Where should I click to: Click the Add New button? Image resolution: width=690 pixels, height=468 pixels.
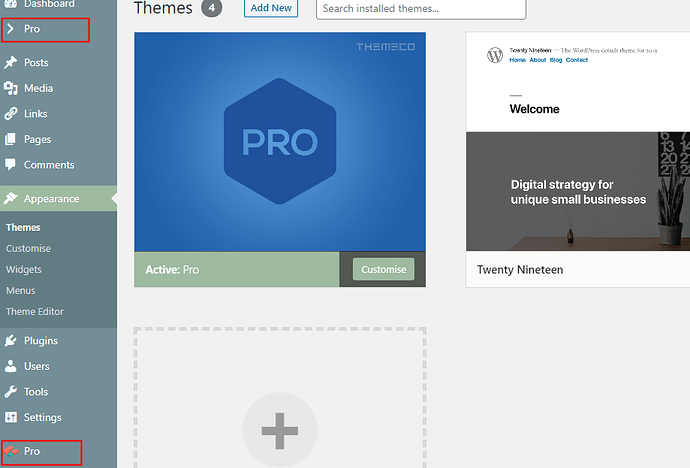271,8
